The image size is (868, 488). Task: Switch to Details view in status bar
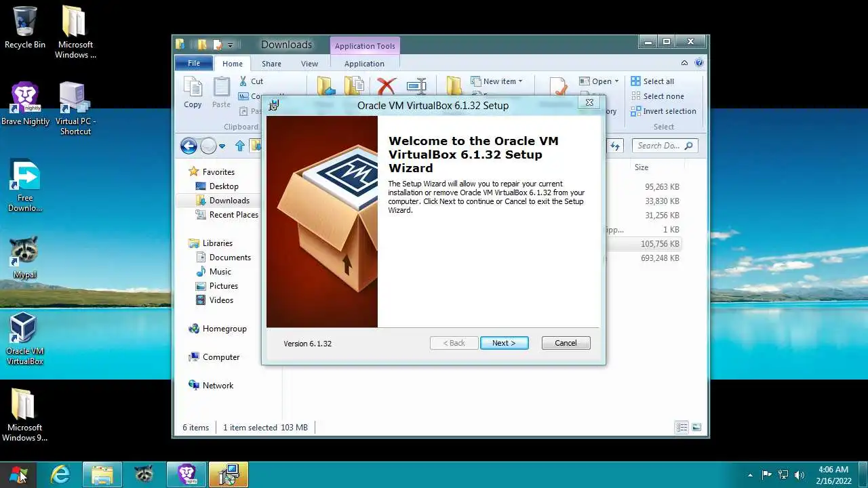(682, 428)
